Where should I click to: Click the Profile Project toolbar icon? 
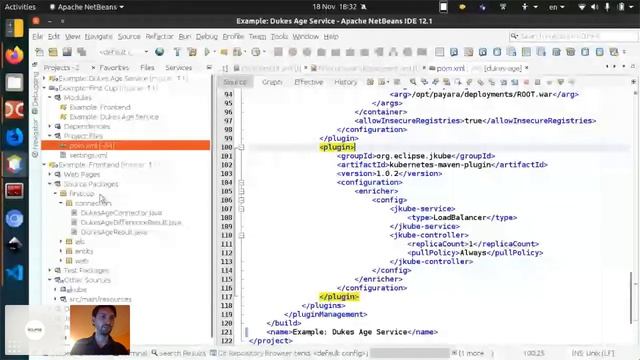[256, 52]
